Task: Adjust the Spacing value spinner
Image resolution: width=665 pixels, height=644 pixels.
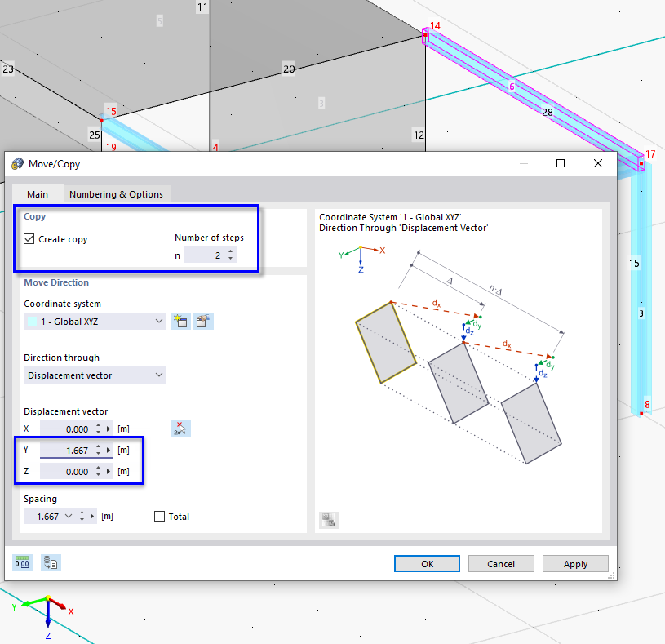Action: [82, 517]
